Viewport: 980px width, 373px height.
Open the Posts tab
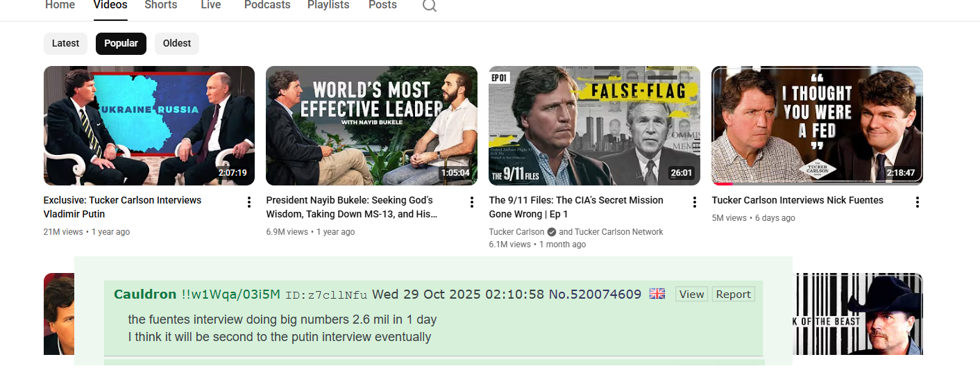[x=382, y=5]
